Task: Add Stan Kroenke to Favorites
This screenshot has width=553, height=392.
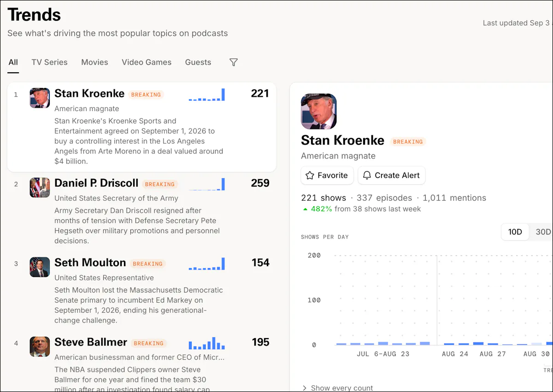Action: [x=327, y=176]
